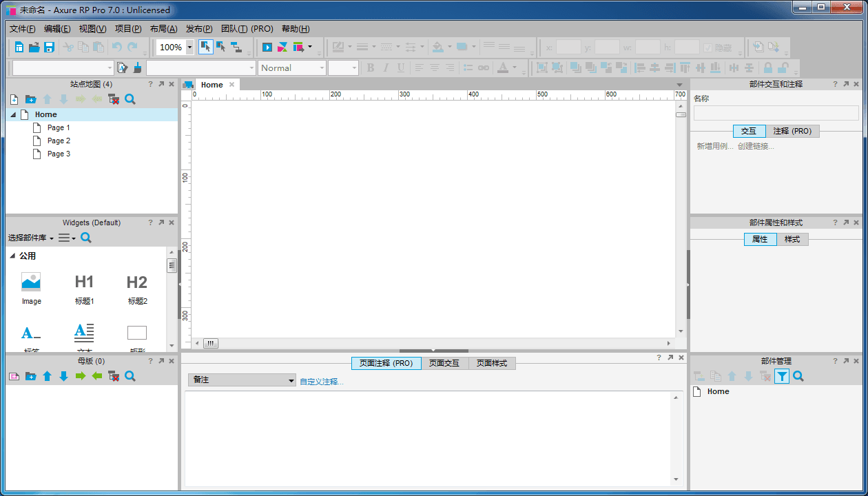Switch to the 样式 tab
The image size is (868, 496).
(792, 239)
